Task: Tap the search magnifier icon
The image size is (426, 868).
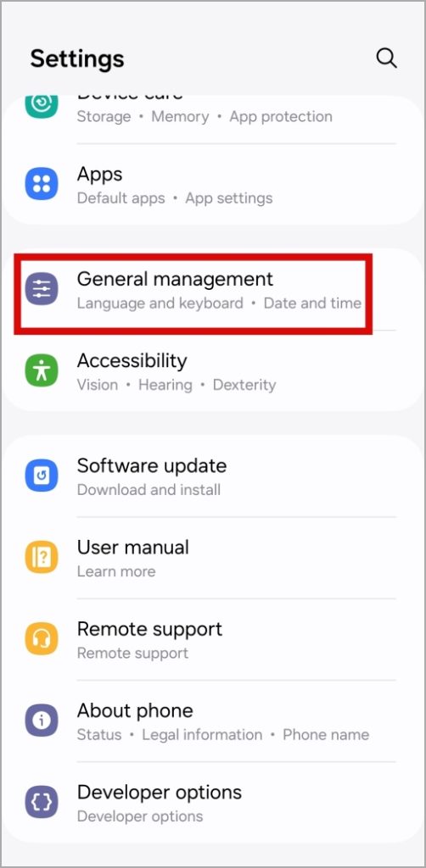Action: pyautogui.click(x=386, y=58)
